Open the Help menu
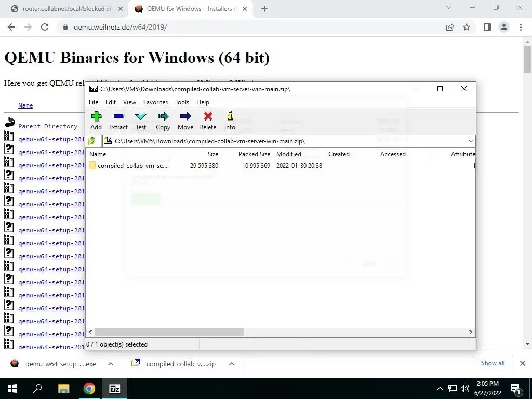The width and height of the screenshot is (532, 399). (203, 102)
